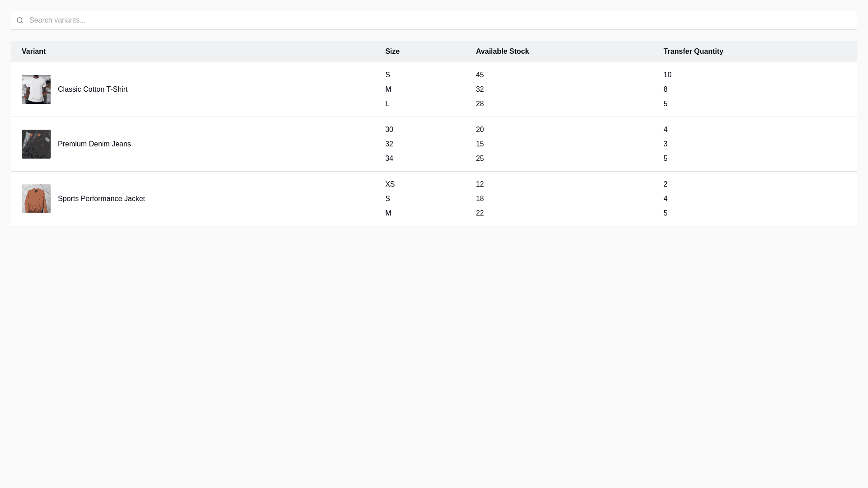
Task: Click the Size column header
Action: tap(392, 52)
